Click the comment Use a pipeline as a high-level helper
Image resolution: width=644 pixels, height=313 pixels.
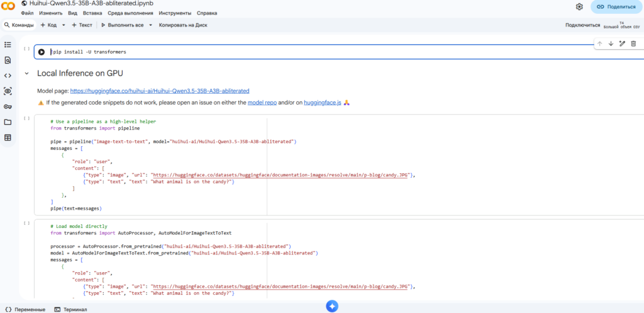[103, 122]
